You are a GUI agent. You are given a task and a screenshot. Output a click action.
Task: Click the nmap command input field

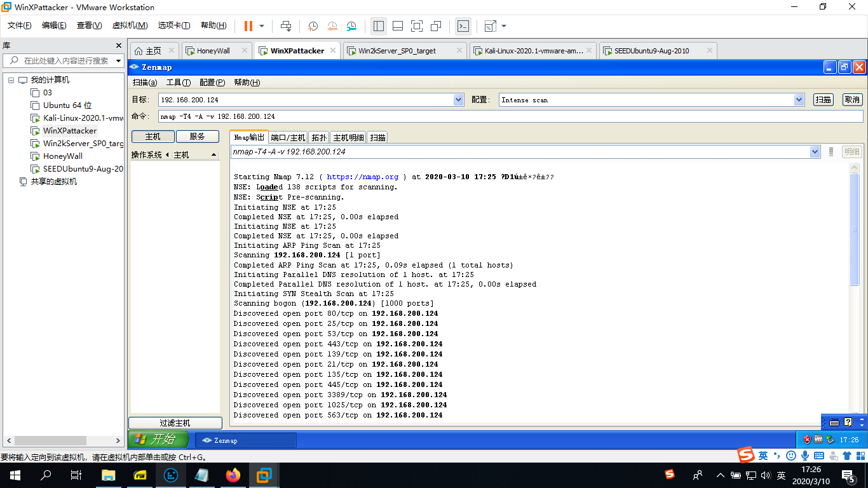point(510,116)
